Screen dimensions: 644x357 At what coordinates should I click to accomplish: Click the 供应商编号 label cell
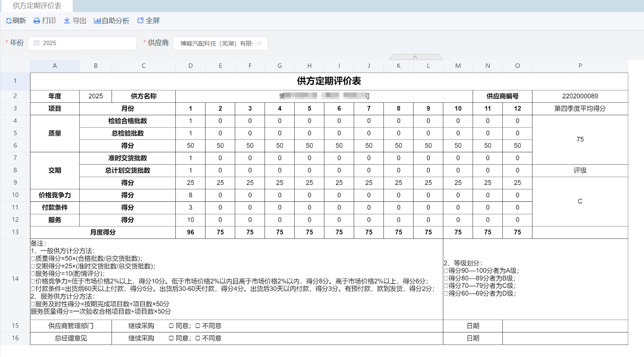coord(502,96)
